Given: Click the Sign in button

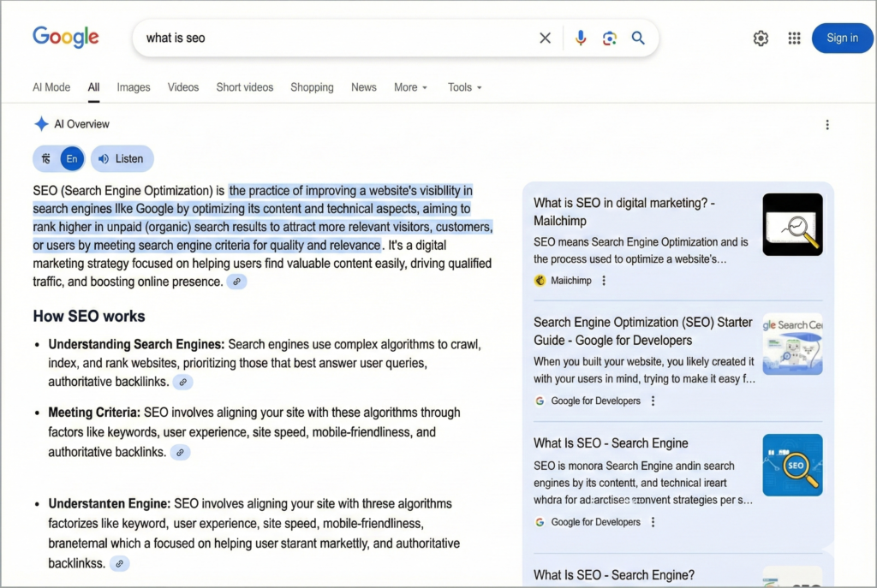Looking at the screenshot, I should (x=842, y=38).
